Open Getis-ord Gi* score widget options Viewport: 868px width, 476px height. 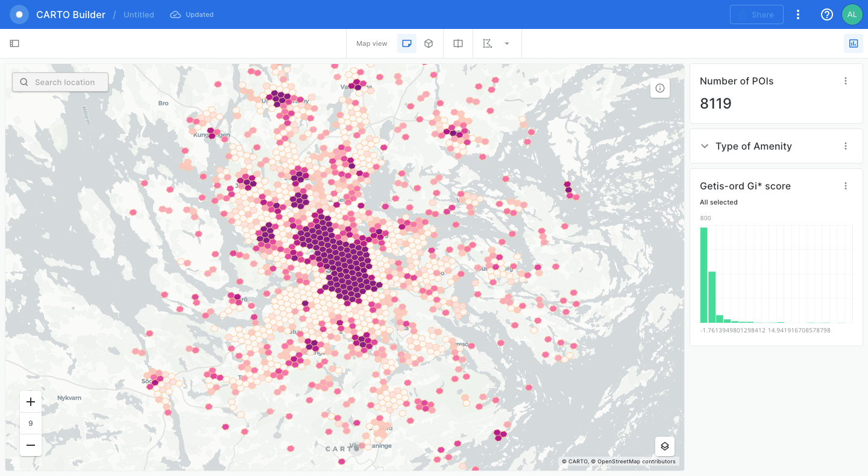(x=846, y=186)
